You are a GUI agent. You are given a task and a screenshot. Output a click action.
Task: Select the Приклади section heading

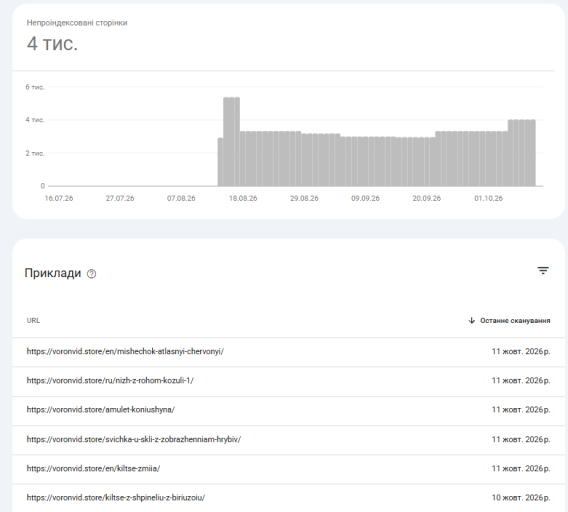[x=53, y=273]
